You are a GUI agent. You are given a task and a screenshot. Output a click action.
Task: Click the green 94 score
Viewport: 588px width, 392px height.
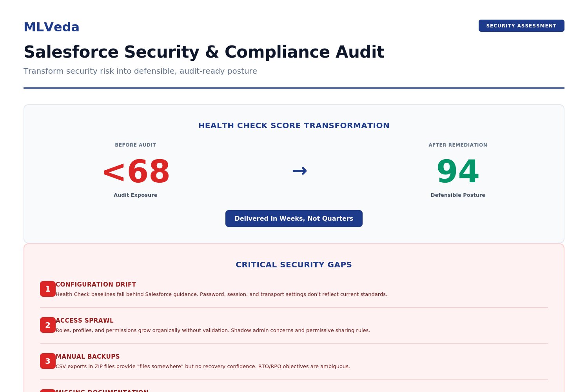pos(457,172)
